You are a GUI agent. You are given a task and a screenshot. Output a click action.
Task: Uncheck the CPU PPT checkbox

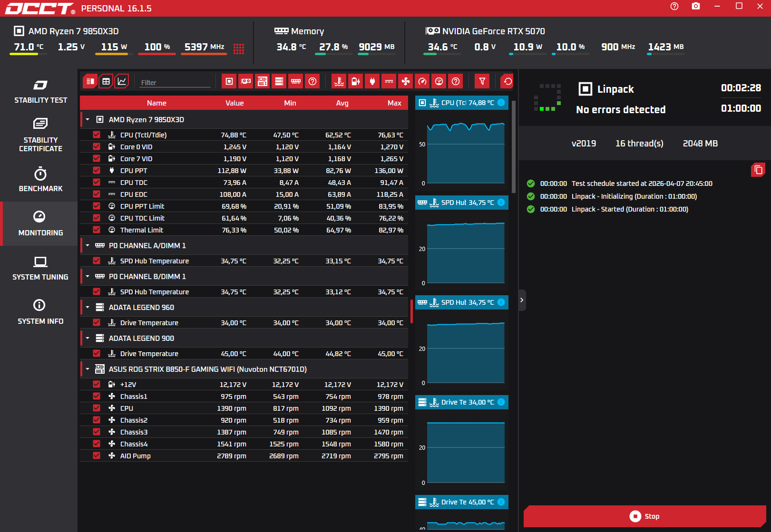coord(97,170)
